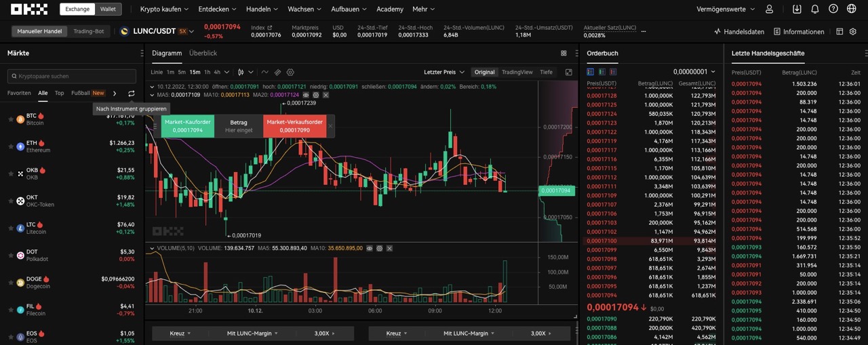Screen dimensions: 868x345
Task: Select the drawing ruler tool icon
Action: 277,72
